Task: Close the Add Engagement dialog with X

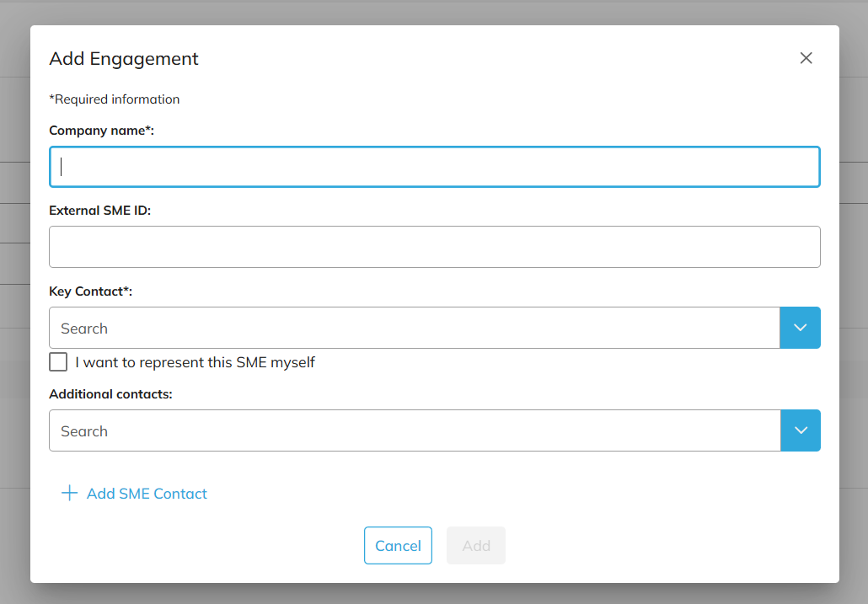Action: [806, 58]
